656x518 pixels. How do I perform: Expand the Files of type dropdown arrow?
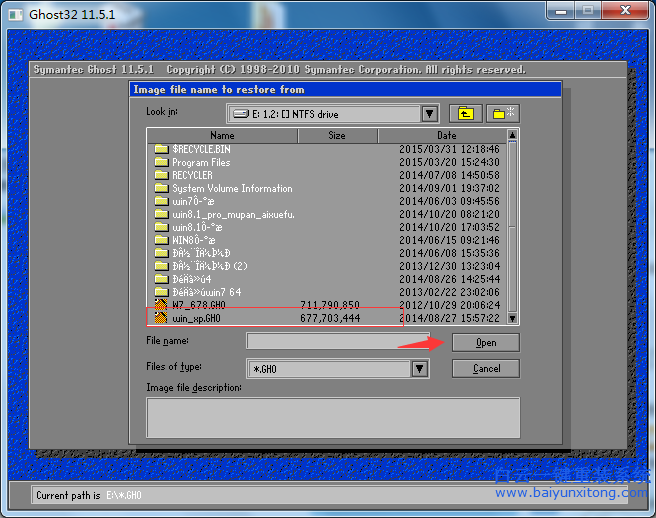[421, 369]
